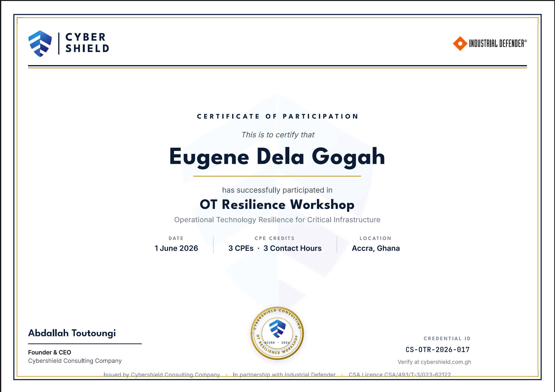Click the date value 1 June 2026
Viewport: 555px width, 392px height.
tap(176, 248)
